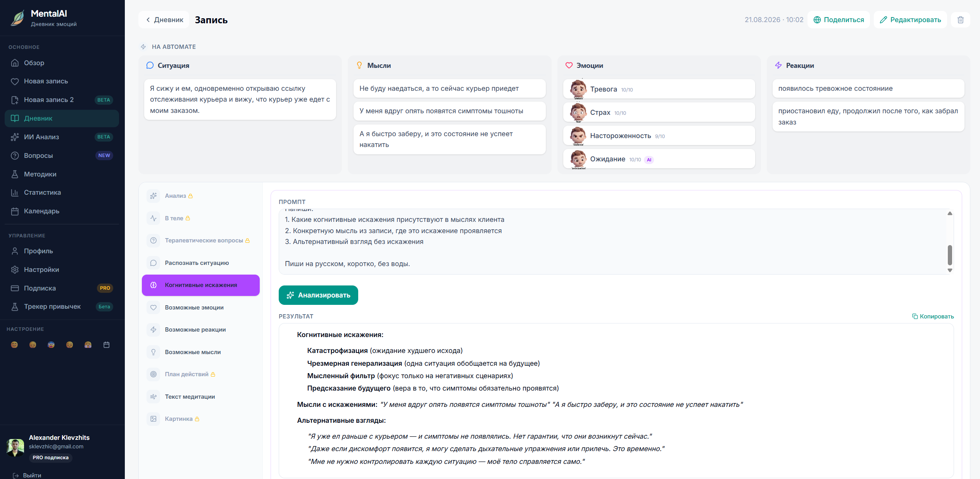Screen dimensions: 980x479
Task: Share the entry via Поделиться
Action: tap(839, 20)
